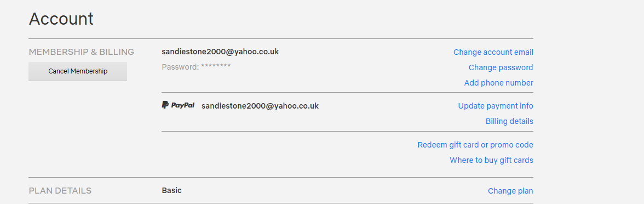Click the email address beside the PayPal logo

260,106
